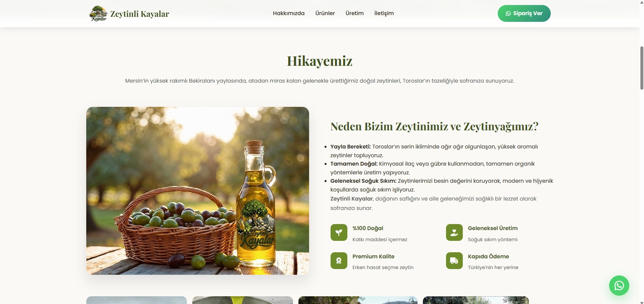Viewport: 644px width, 304px height.
Task: Open the Ürünler menu item
Action: point(325,13)
